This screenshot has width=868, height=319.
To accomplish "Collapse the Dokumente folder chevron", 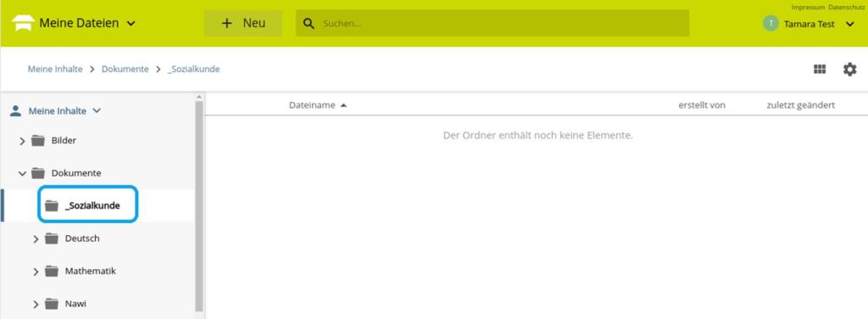I will click(x=22, y=173).
